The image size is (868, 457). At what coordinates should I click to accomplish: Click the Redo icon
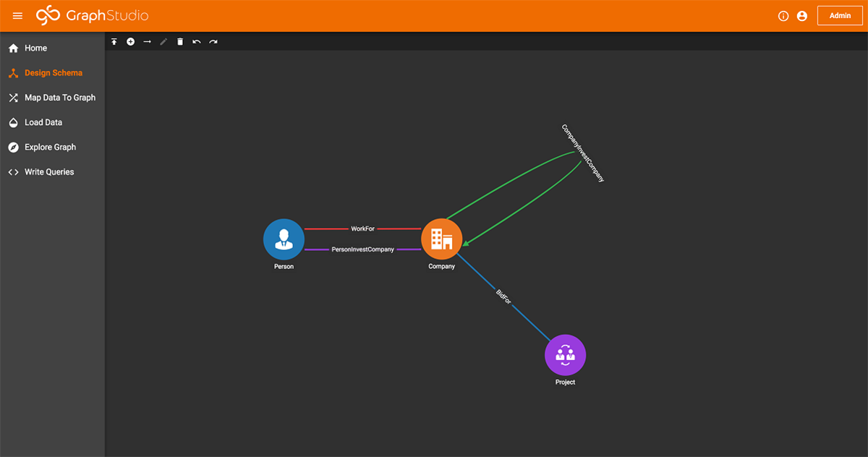point(213,41)
